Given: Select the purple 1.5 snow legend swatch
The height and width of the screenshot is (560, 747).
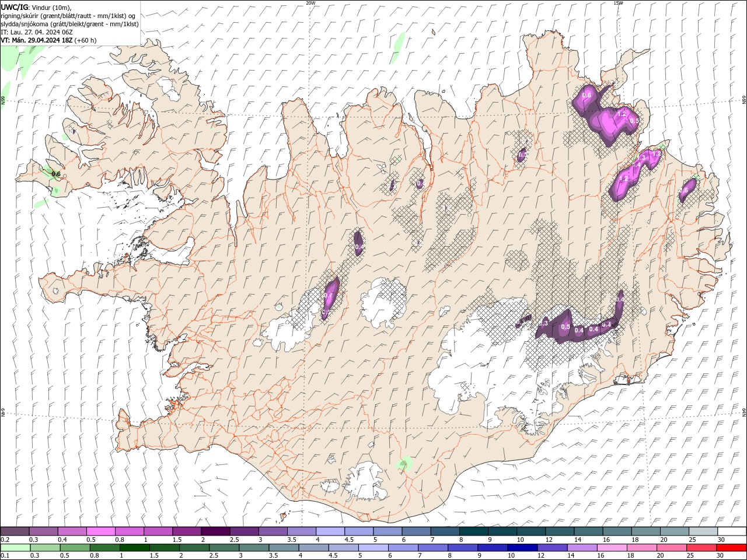Looking at the screenshot, I should coord(186,531).
